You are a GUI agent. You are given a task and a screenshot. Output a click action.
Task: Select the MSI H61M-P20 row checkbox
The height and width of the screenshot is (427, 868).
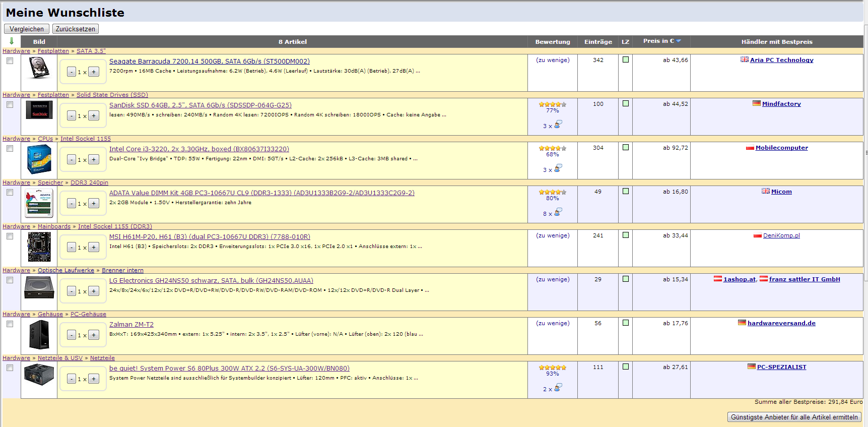10,236
